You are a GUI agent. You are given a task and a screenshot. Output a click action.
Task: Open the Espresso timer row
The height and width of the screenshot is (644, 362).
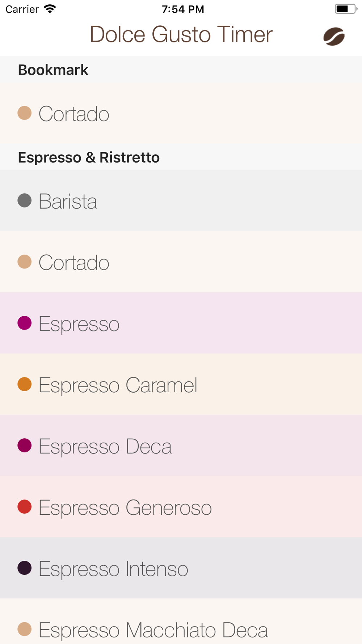click(x=181, y=323)
